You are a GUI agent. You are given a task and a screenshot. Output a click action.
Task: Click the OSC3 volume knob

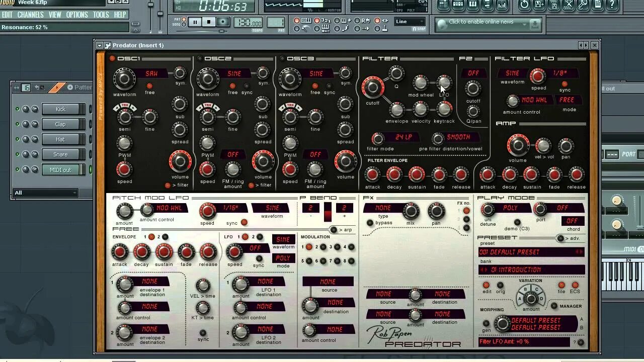(345, 161)
